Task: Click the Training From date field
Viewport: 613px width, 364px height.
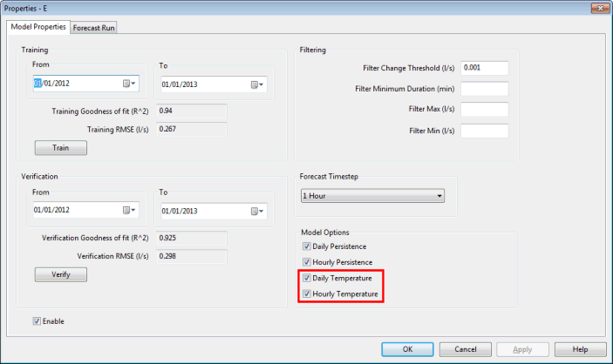Action: click(x=86, y=84)
